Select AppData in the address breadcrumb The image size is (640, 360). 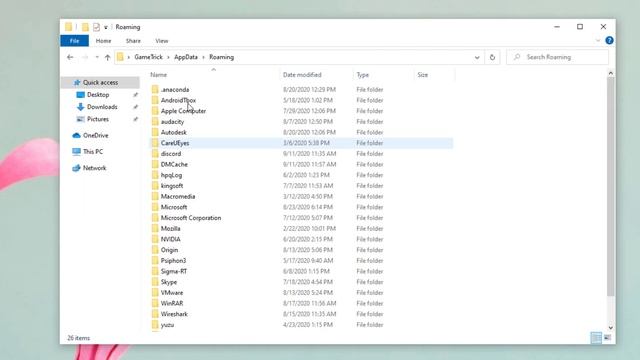[186, 57]
